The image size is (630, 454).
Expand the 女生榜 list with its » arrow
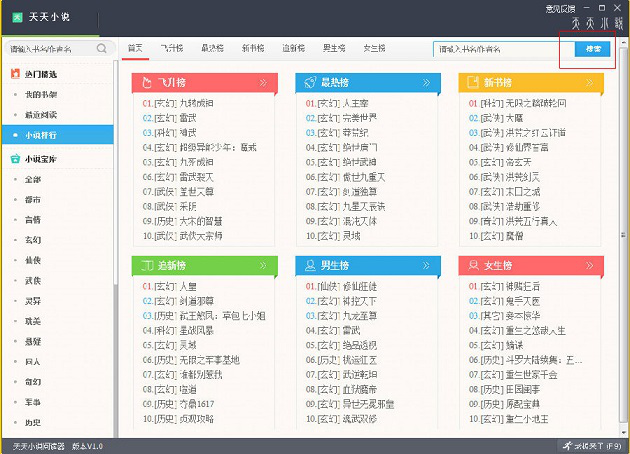589,266
